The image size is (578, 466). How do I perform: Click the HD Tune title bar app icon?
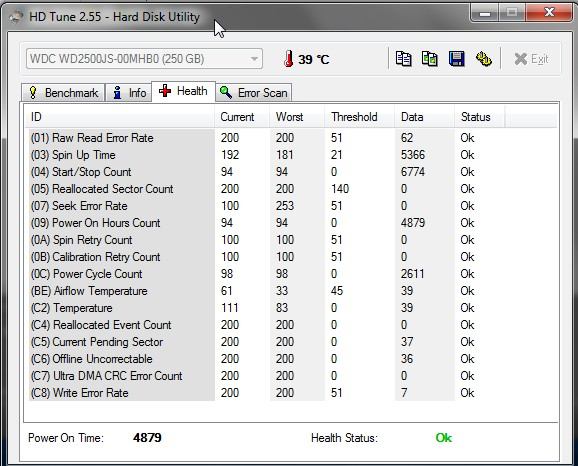pyautogui.click(x=16, y=17)
